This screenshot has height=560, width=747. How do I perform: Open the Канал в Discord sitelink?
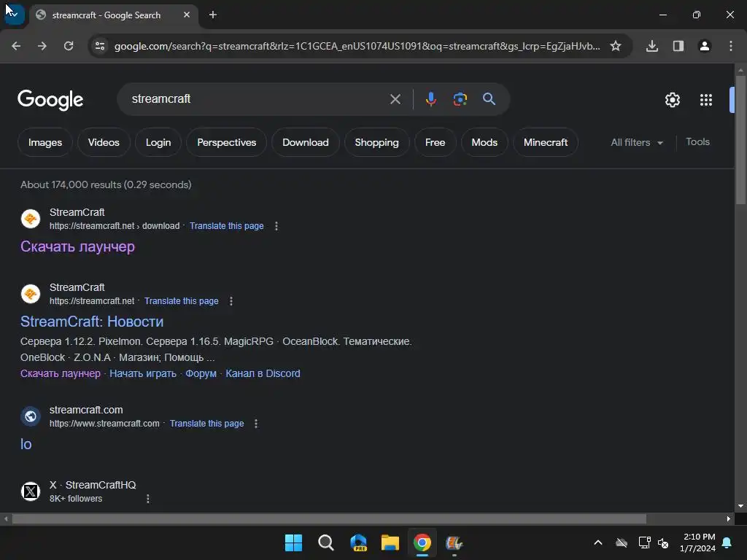tap(263, 373)
